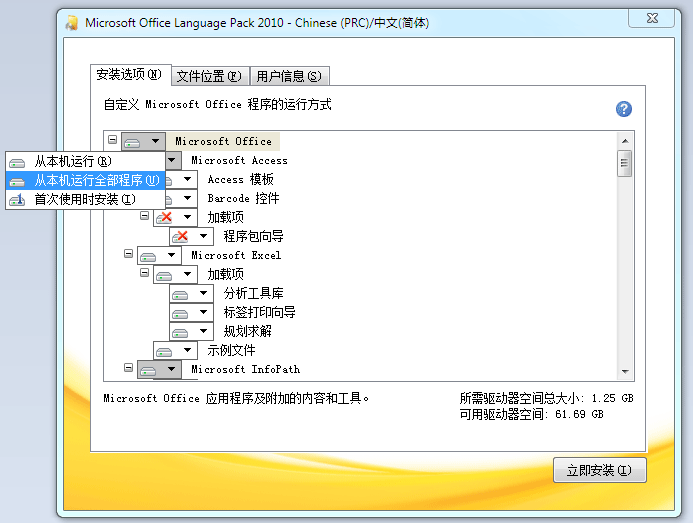This screenshot has height=523, width=693.
Task: Select 标签打印向导 tree label
Action: [x=259, y=312]
